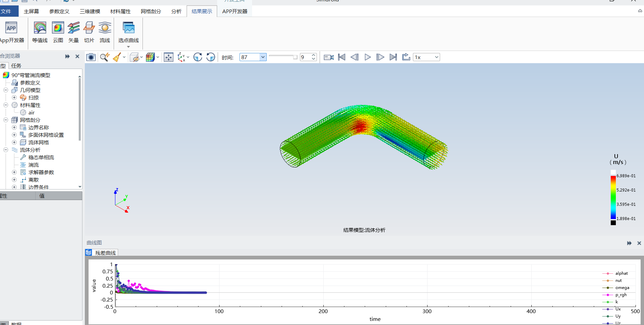The height and width of the screenshot is (325, 644).
Task: Collapse the 几何模型 tree node
Action: click(x=6, y=90)
